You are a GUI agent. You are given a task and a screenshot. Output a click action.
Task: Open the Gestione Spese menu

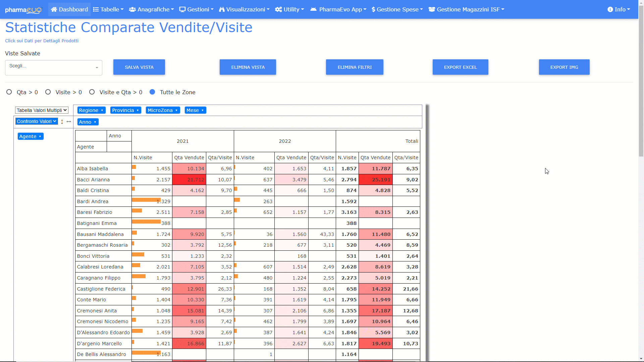point(397,9)
